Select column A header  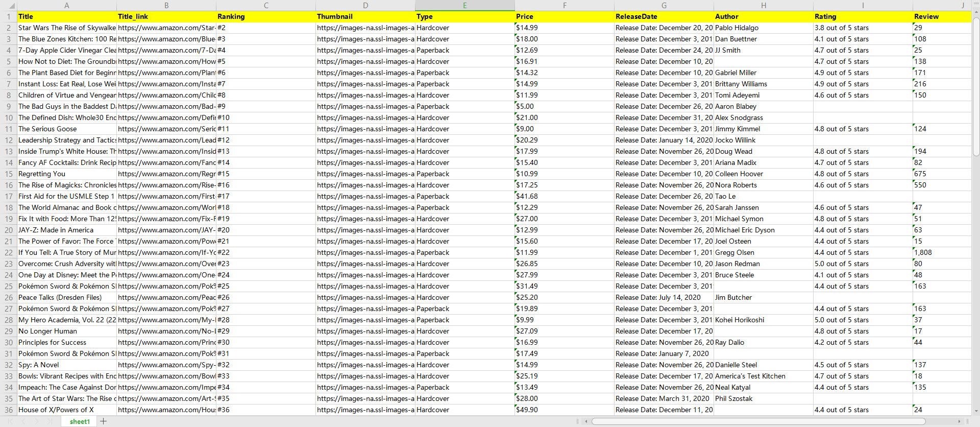point(67,5)
